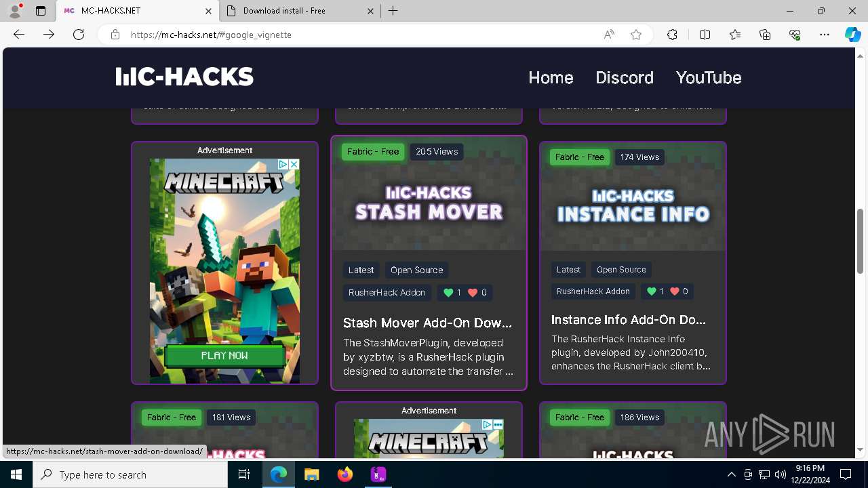Click RusherHack Addon tag on Instance Info
Image resolution: width=868 pixels, height=488 pixels.
(x=593, y=291)
